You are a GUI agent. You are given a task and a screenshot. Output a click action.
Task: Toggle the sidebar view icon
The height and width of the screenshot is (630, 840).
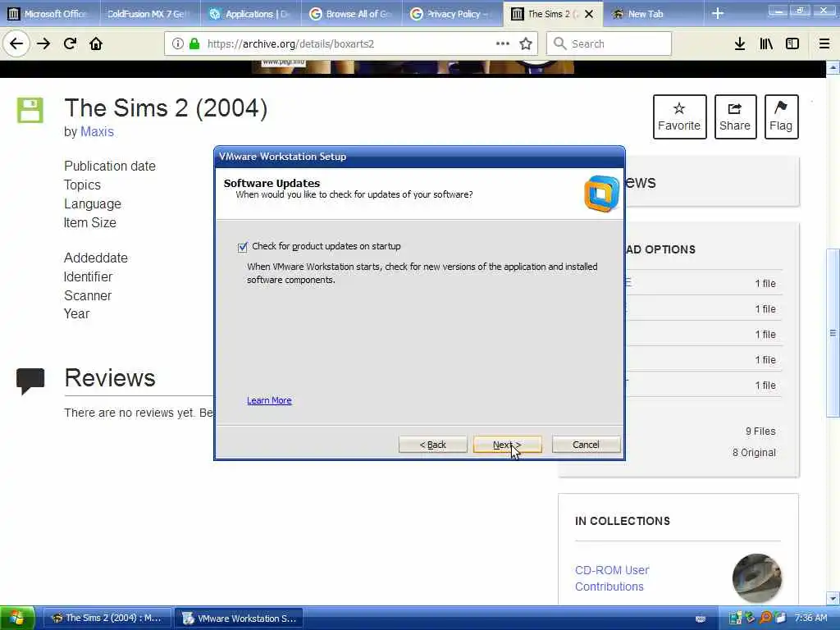792,44
